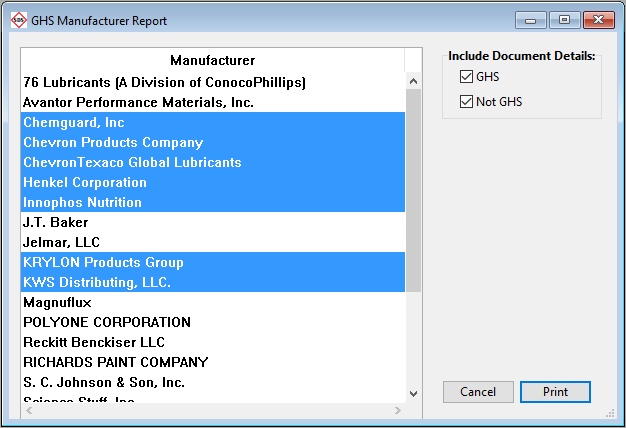Select J.T. Baker manufacturer

(x=56, y=222)
